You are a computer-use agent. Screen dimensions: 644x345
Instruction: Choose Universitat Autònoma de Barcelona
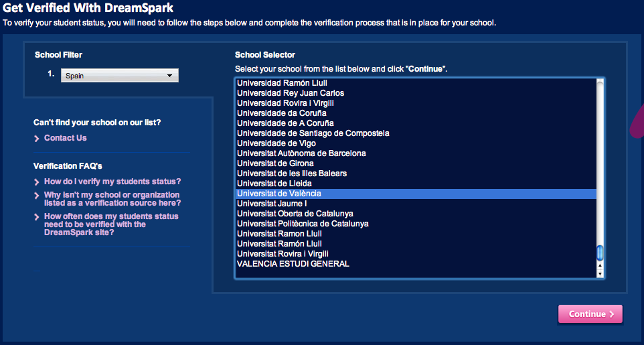click(x=301, y=153)
